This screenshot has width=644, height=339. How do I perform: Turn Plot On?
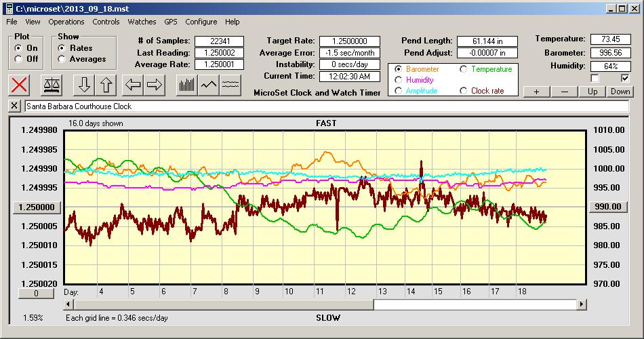tap(18, 48)
